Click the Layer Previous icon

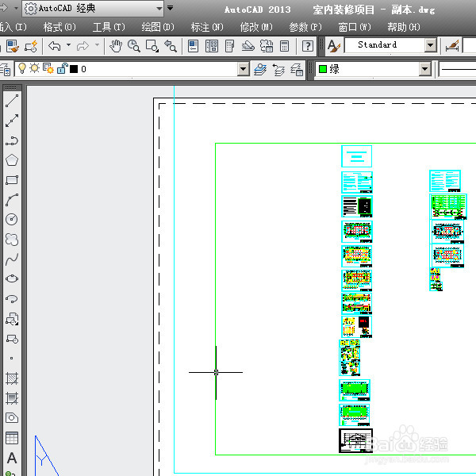click(278, 70)
